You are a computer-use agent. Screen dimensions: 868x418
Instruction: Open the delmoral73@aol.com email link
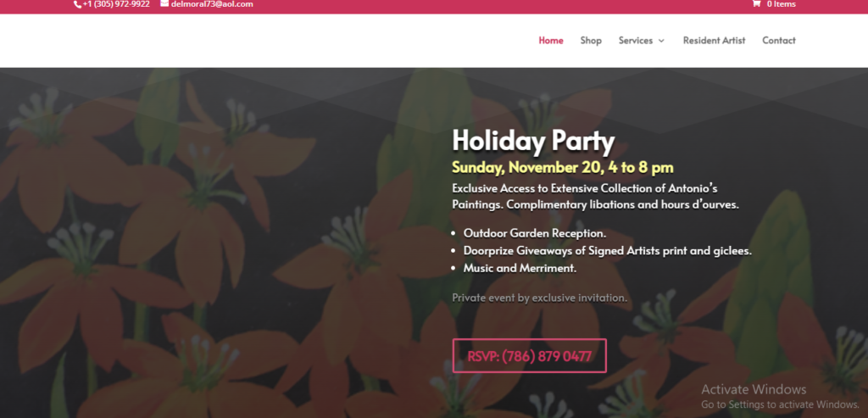point(212,4)
